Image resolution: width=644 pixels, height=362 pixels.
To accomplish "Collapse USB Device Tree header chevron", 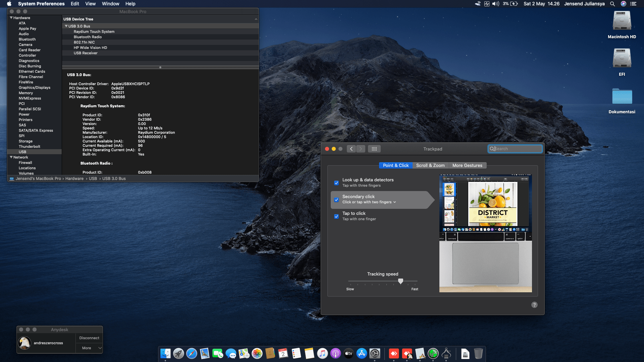I will [256, 19].
